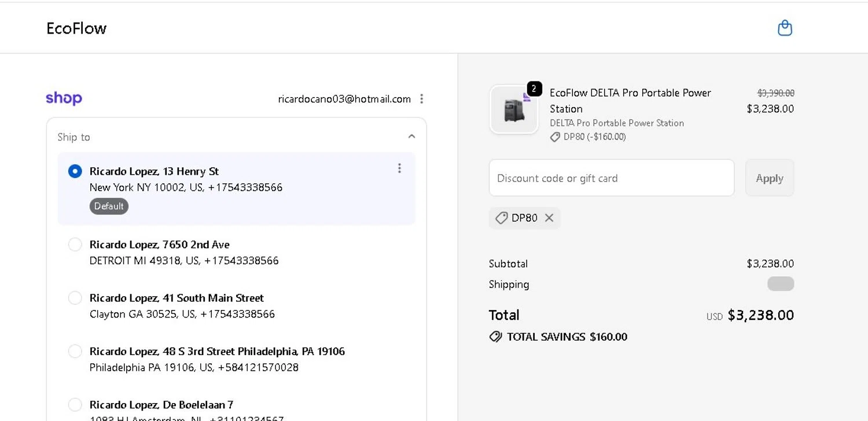This screenshot has width=868, height=421.
Task: Focus the Discount code or gift card field
Action: pos(612,178)
